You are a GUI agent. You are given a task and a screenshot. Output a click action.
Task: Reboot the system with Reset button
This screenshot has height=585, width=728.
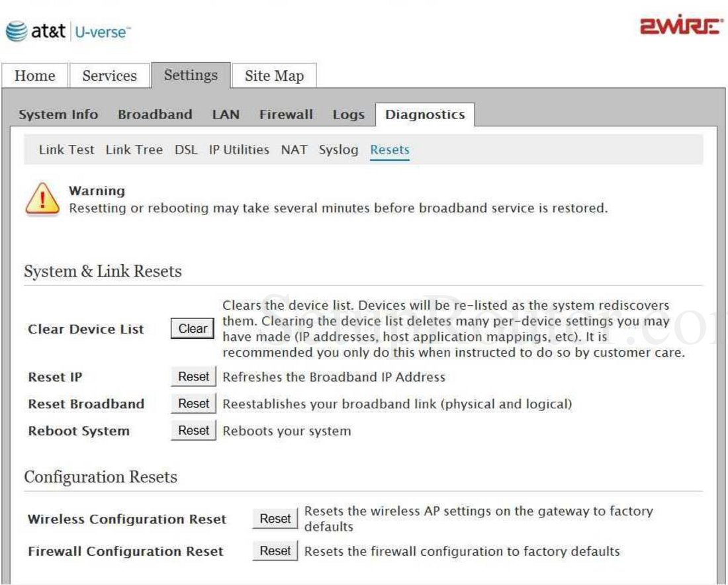[193, 431]
